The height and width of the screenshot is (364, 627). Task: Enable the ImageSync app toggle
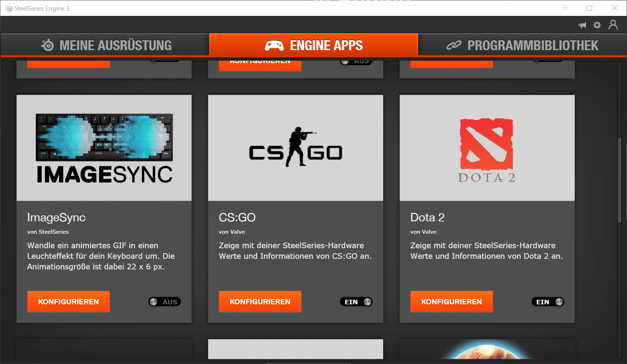pos(165,302)
